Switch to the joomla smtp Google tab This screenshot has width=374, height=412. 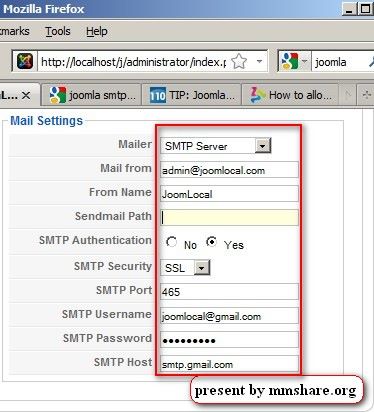pos(91,95)
